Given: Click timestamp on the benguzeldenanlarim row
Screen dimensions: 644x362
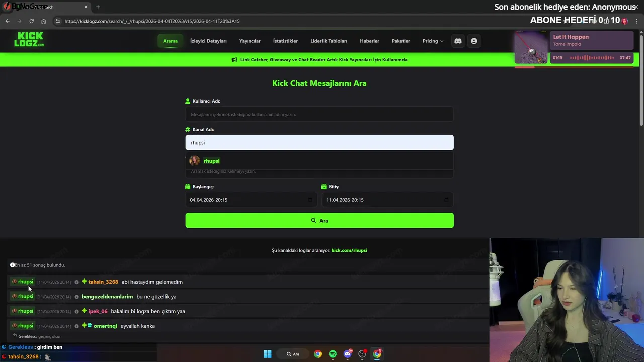Looking at the screenshot, I should point(54,297).
